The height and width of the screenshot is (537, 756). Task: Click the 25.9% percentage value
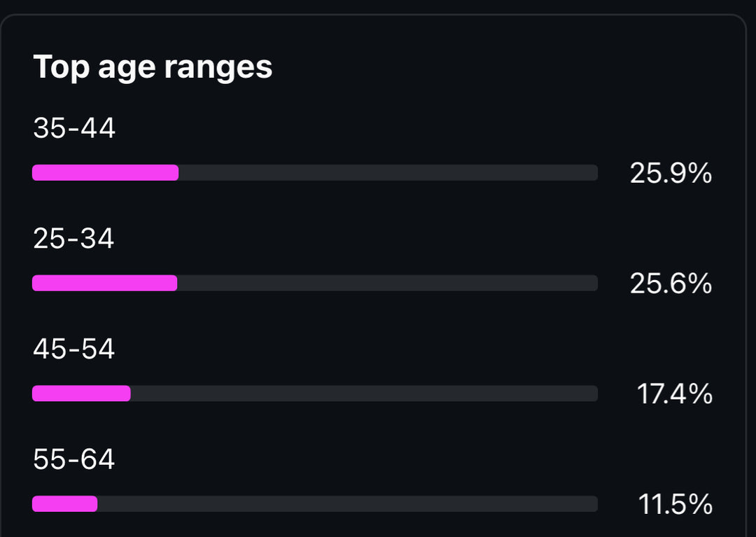(671, 174)
